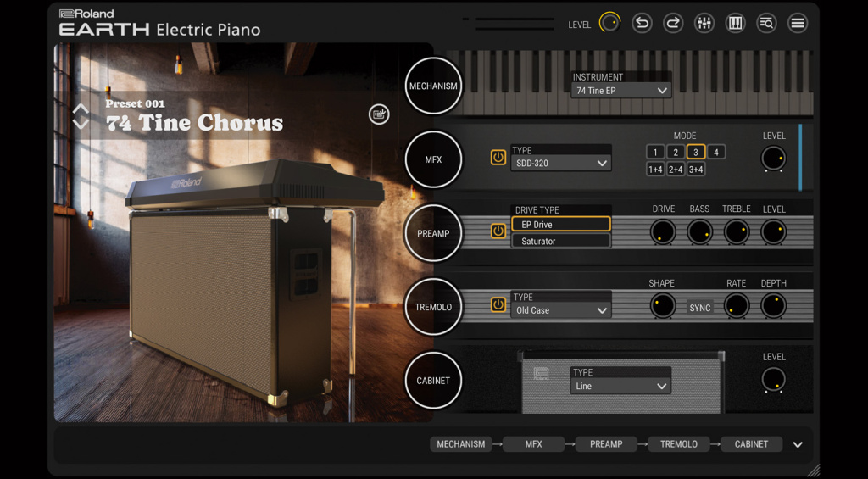
Task: Click the preamp DRIVE knob
Action: (x=663, y=231)
